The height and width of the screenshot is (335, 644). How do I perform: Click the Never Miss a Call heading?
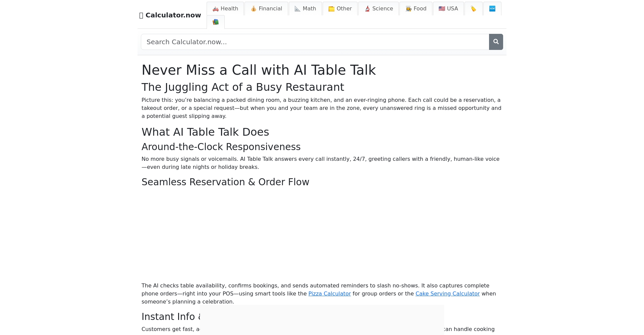pyautogui.click(x=258, y=70)
